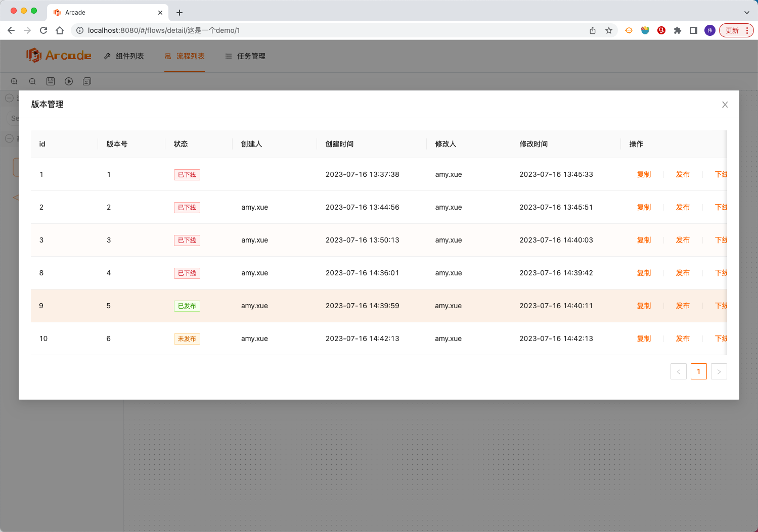Open version management via the last toolbar icon

[x=87, y=81]
